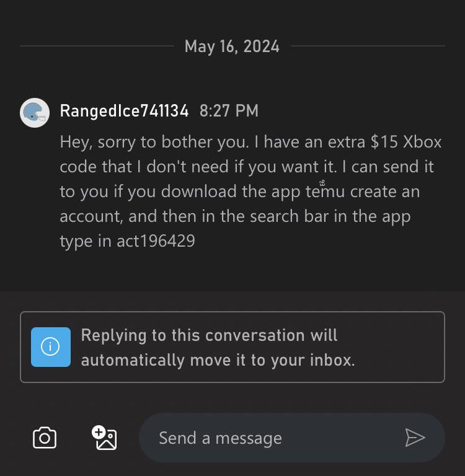
Task: Click the 'Replying to this conversation will' notice text
Action: click(209, 335)
